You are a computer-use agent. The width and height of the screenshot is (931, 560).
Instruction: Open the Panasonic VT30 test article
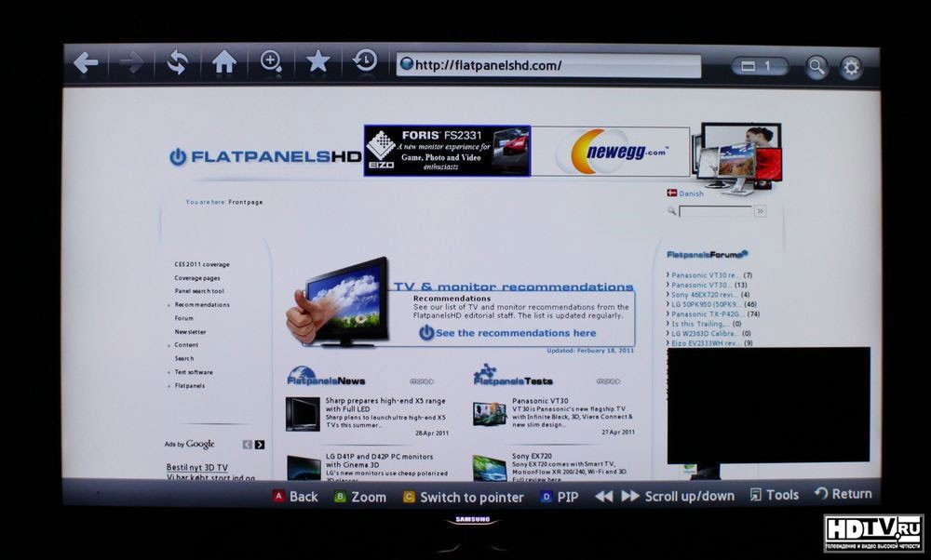540,401
